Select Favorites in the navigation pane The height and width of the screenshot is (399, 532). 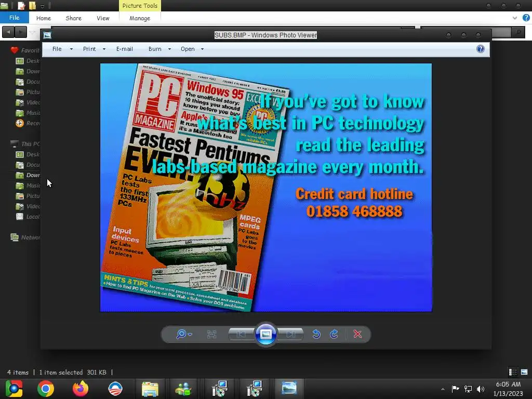point(25,50)
